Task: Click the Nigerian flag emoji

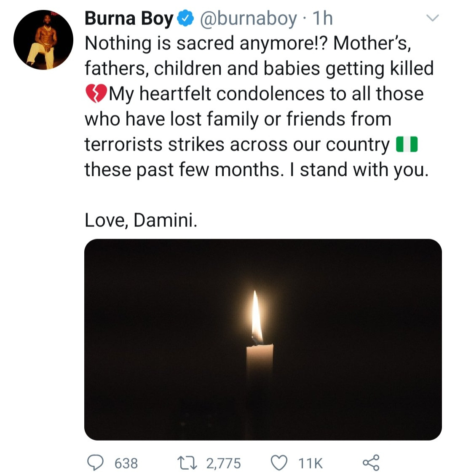Action: click(407, 144)
